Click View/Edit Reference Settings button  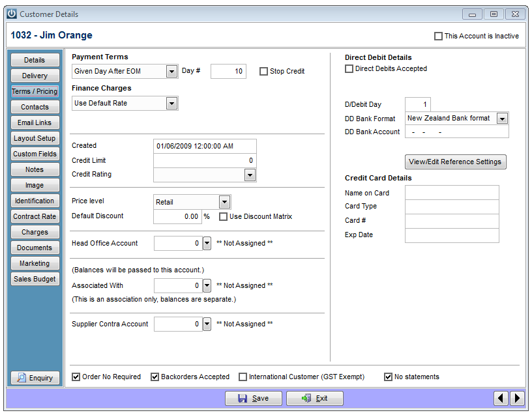point(455,162)
